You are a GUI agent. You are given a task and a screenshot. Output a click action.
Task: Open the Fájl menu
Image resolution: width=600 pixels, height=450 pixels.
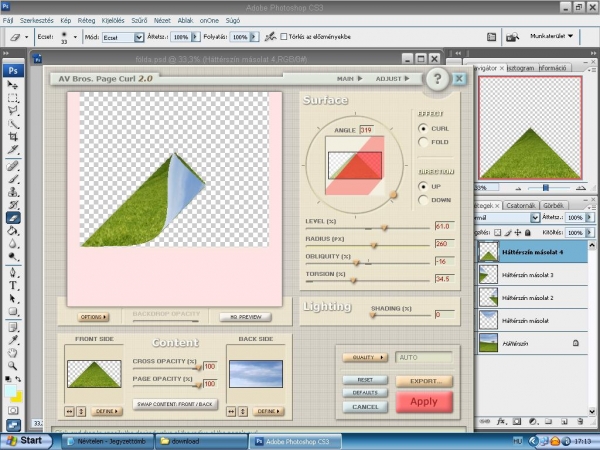[x=8, y=21]
